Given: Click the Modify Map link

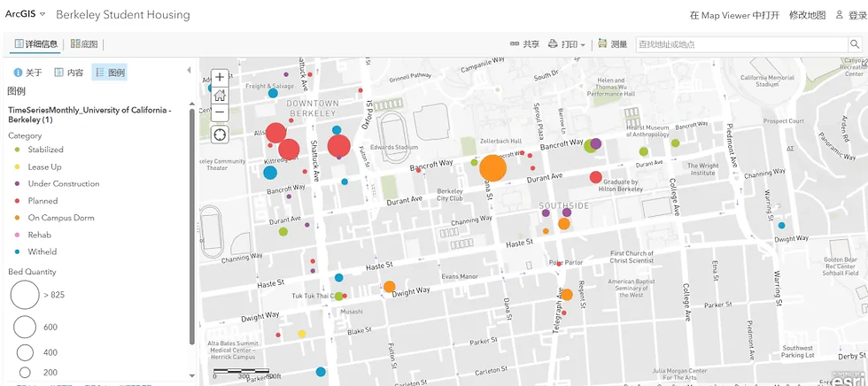Looking at the screenshot, I should (807, 15).
